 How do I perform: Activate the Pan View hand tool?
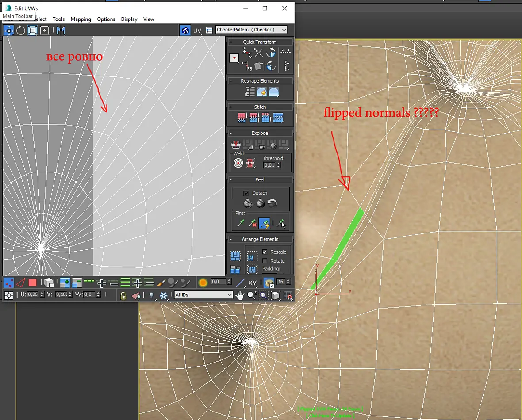coord(240,295)
